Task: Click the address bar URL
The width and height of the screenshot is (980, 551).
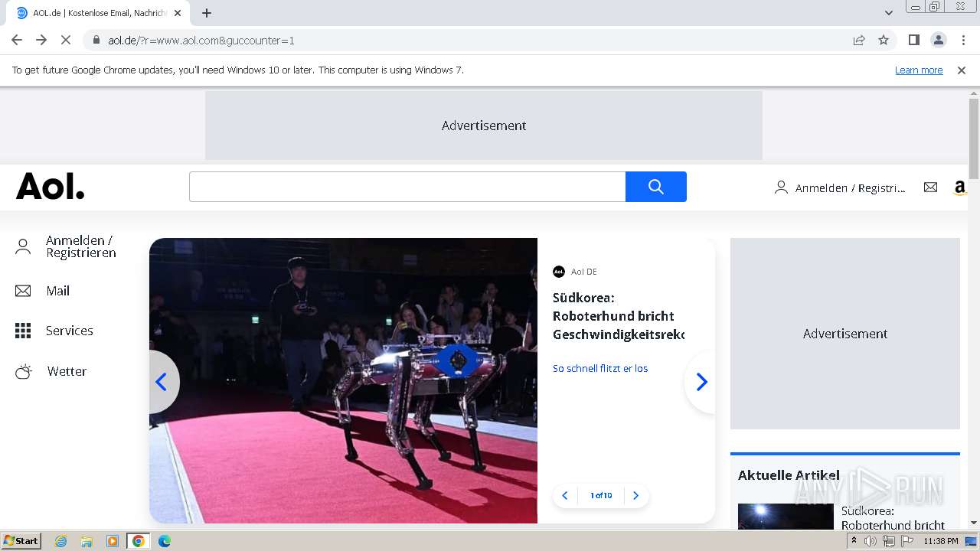Action: 201,41
